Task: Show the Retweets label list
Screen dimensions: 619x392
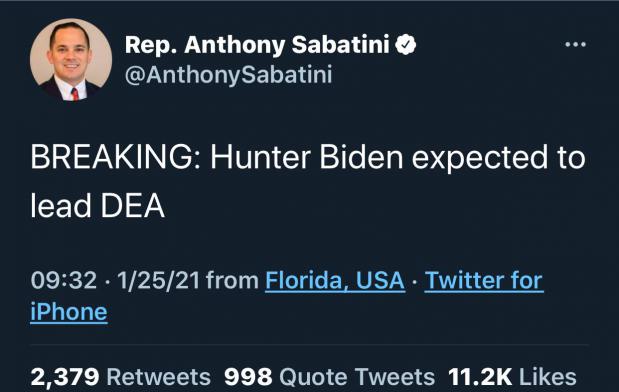Action: click(x=159, y=377)
